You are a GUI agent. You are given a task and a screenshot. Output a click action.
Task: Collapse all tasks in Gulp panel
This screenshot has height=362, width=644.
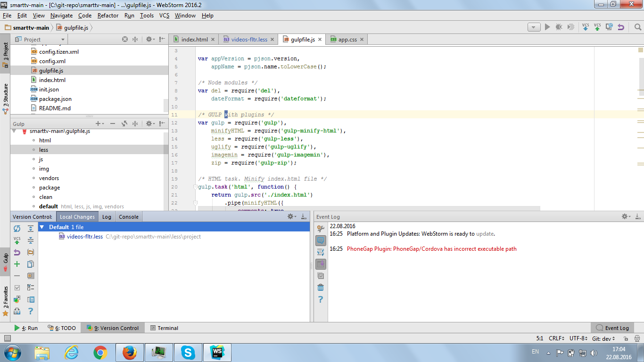point(135,123)
